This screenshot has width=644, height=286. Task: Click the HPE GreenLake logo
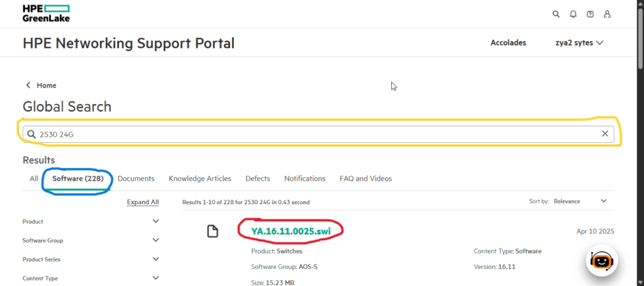[46, 13]
